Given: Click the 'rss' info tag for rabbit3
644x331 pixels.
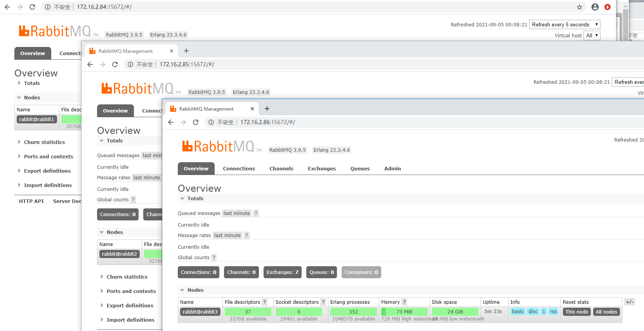Looking at the screenshot, I should 553,312.
